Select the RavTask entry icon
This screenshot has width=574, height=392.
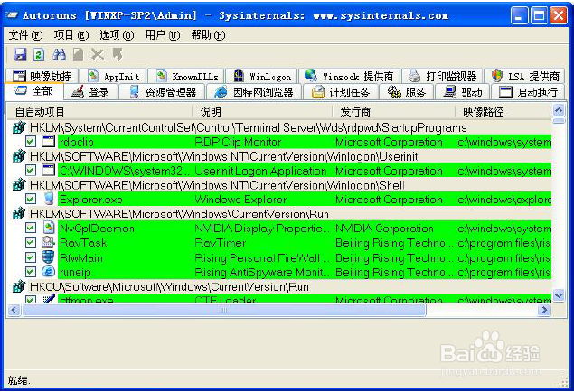click(48, 242)
